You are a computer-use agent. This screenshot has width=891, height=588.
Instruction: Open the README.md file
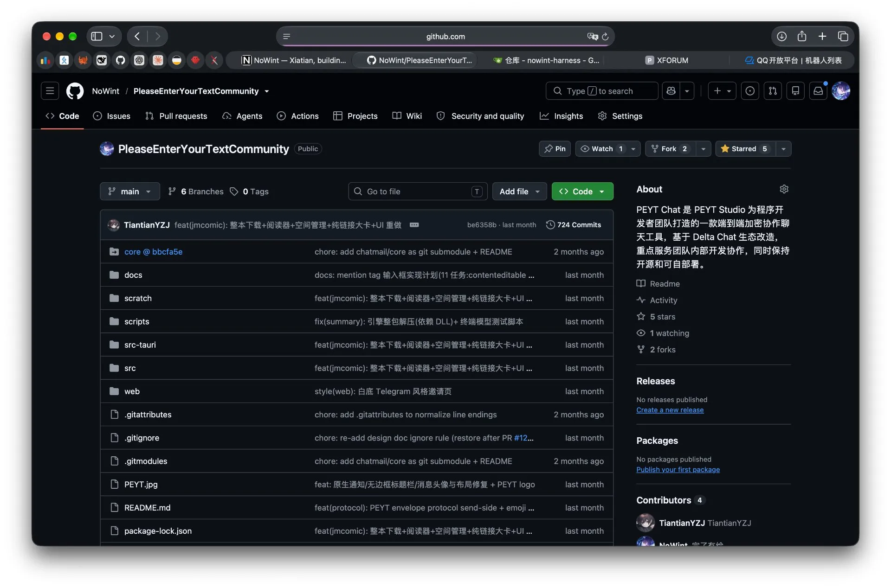147,508
